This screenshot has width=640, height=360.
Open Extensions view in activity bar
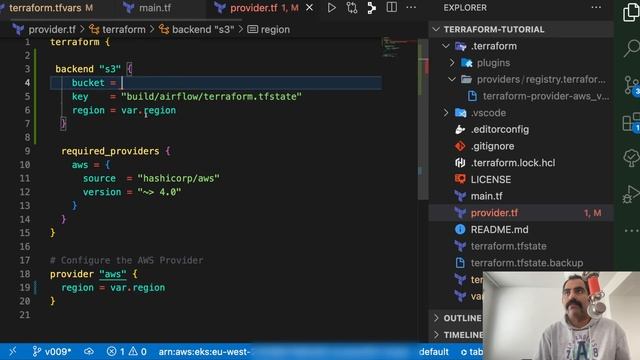pyautogui.click(x=631, y=122)
